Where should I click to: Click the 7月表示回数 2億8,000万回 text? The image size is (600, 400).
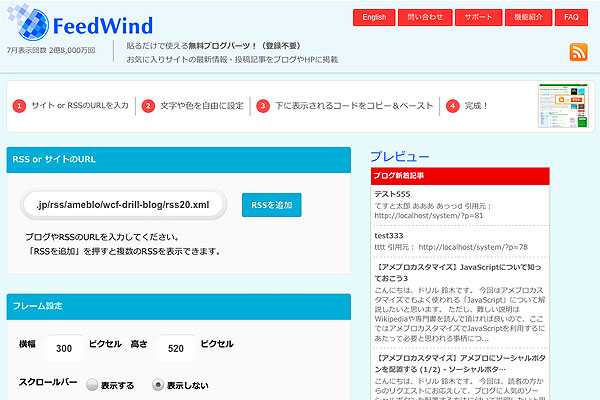(51, 50)
